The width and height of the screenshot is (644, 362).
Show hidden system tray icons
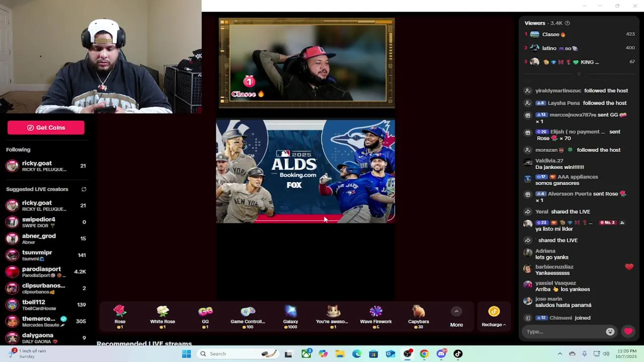pos(560,354)
